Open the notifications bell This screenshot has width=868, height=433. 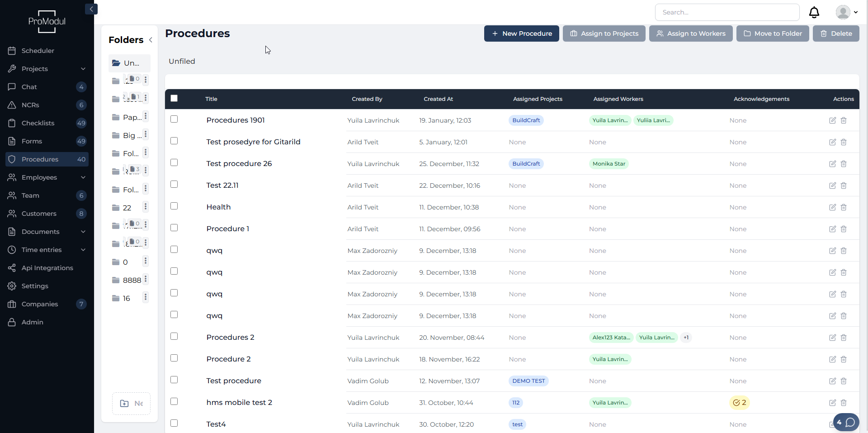click(814, 12)
